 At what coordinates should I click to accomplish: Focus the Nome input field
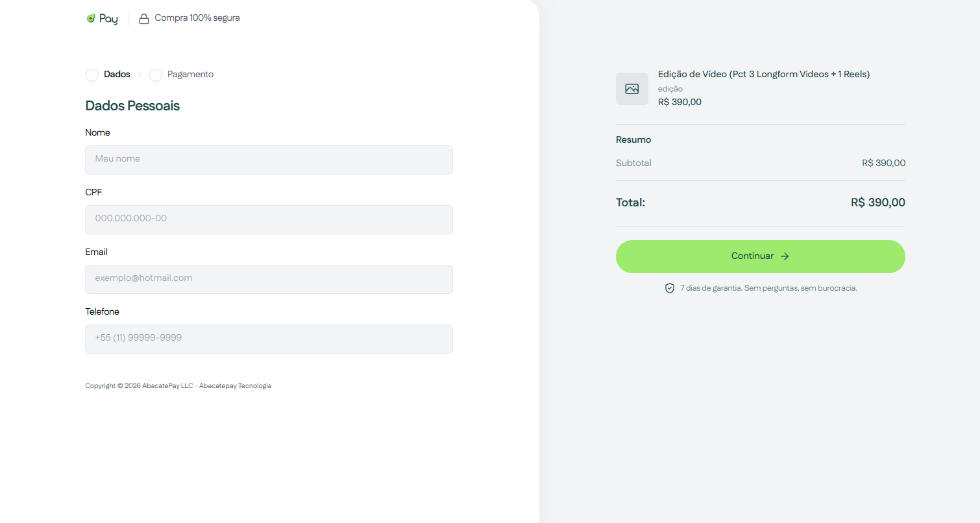pyautogui.click(x=269, y=160)
